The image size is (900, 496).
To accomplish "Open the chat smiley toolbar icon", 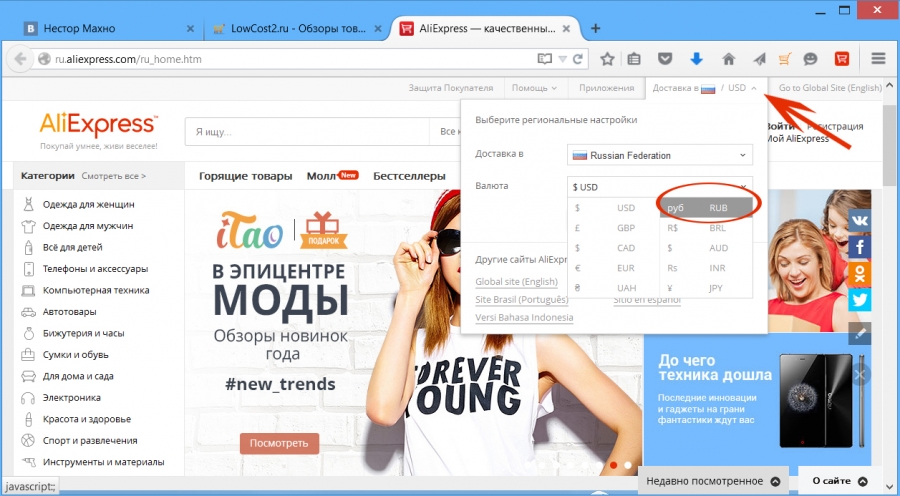I will [x=810, y=59].
